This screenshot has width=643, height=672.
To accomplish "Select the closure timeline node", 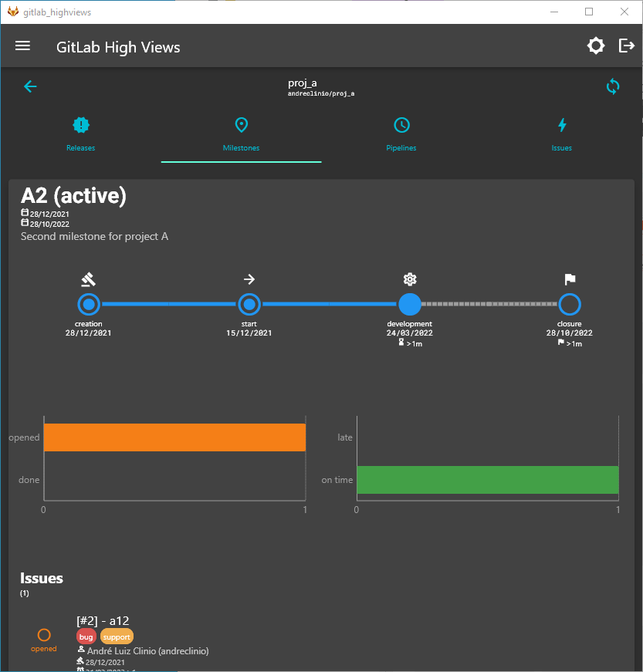I will (570, 304).
